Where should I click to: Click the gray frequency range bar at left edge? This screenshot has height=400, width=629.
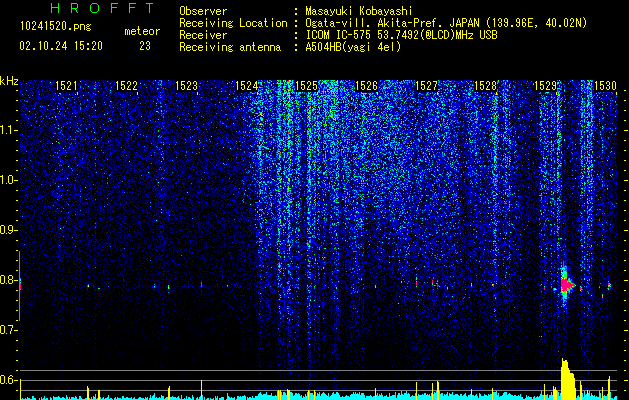pyautogui.click(x=19, y=286)
